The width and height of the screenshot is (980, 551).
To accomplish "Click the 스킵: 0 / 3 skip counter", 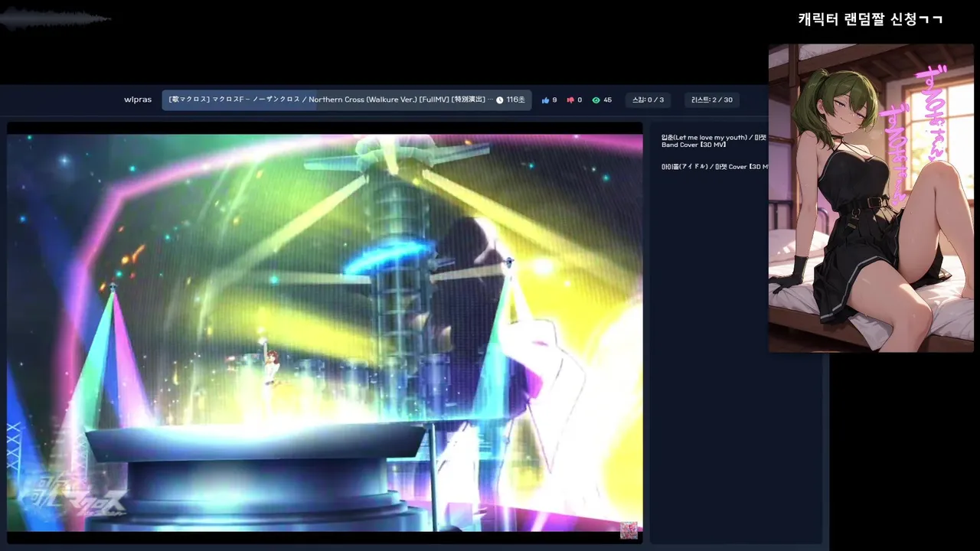I will pyautogui.click(x=648, y=100).
